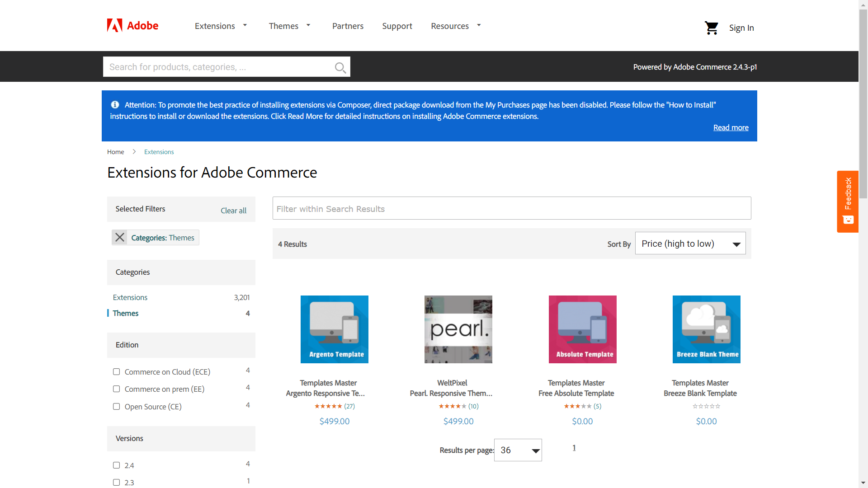Expand the Themes menu arrow
The width and height of the screenshot is (868, 488).
308,25
